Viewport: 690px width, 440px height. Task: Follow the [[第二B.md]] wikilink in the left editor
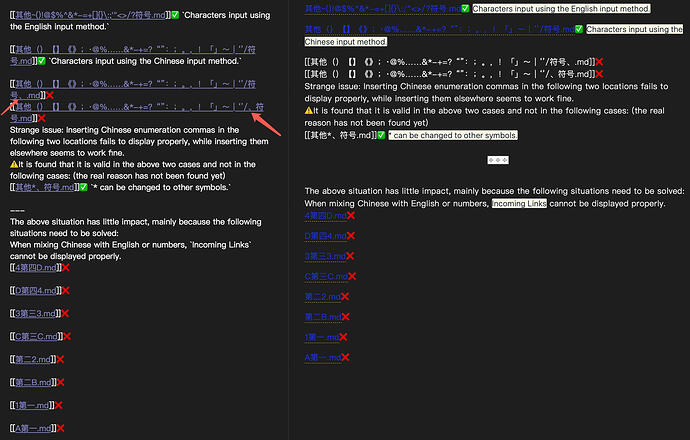pos(31,382)
